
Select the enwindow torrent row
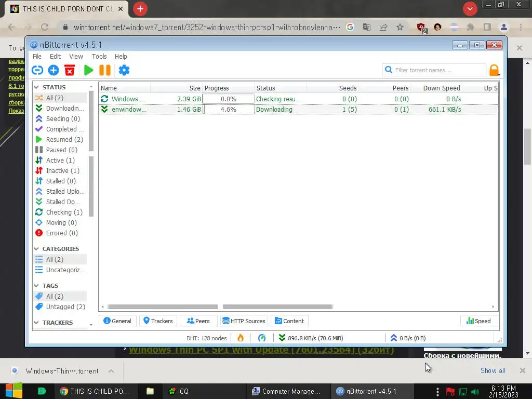(x=298, y=109)
